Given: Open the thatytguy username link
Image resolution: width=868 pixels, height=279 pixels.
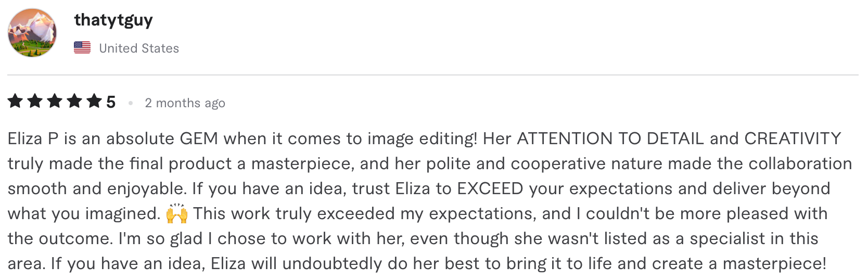Looking at the screenshot, I should pos(113,20).
